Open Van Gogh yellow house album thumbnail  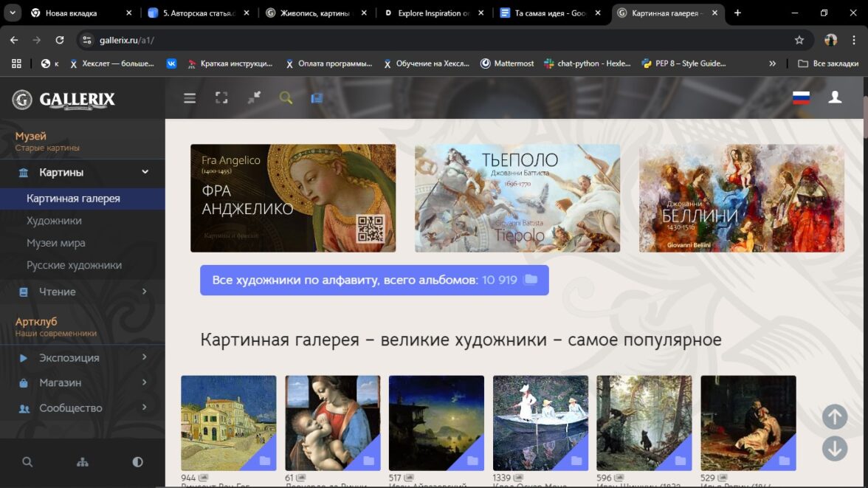click(229, 423)
